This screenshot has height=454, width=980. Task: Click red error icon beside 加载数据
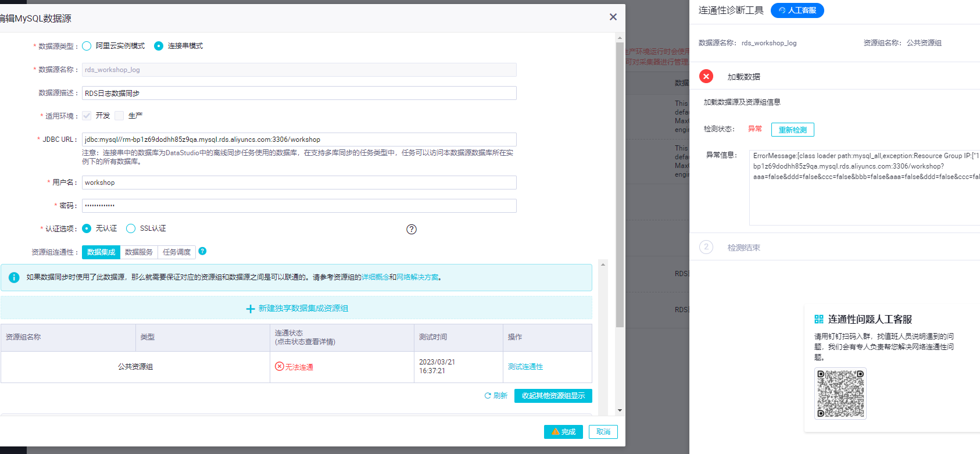(706, 76)
